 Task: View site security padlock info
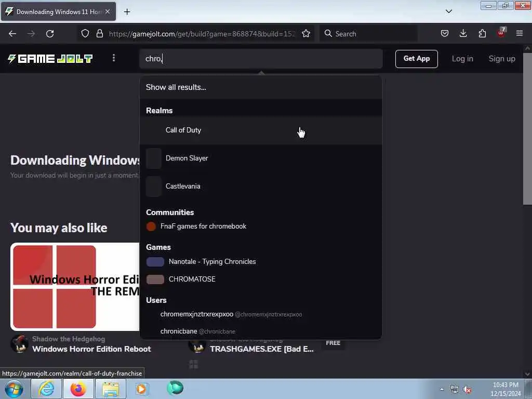(99, 34)
